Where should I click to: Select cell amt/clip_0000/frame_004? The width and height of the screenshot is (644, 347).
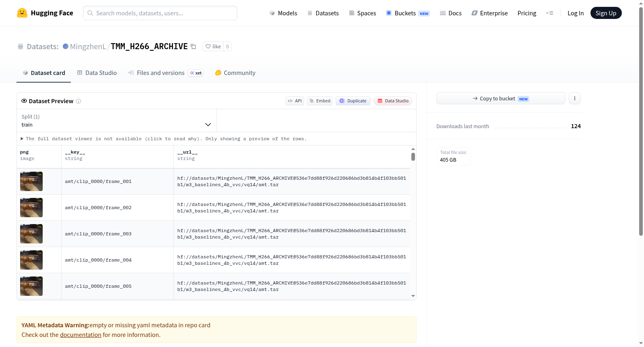pos(118,260)
